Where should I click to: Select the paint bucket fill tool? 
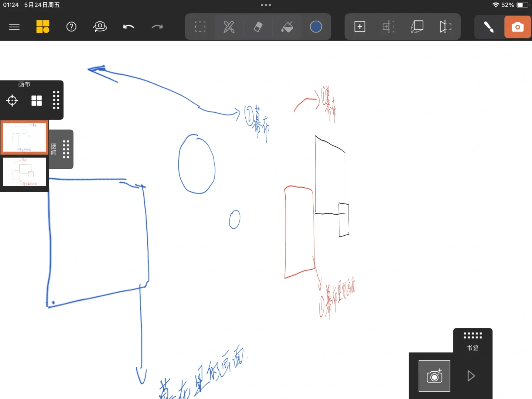click(x=287, y=27)
